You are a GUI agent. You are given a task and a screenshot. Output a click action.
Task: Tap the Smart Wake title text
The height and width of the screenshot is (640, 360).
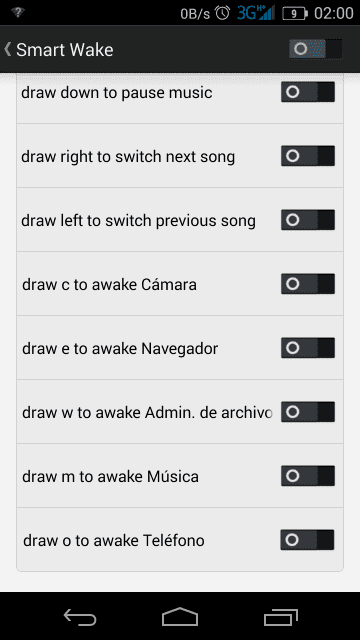64,50
